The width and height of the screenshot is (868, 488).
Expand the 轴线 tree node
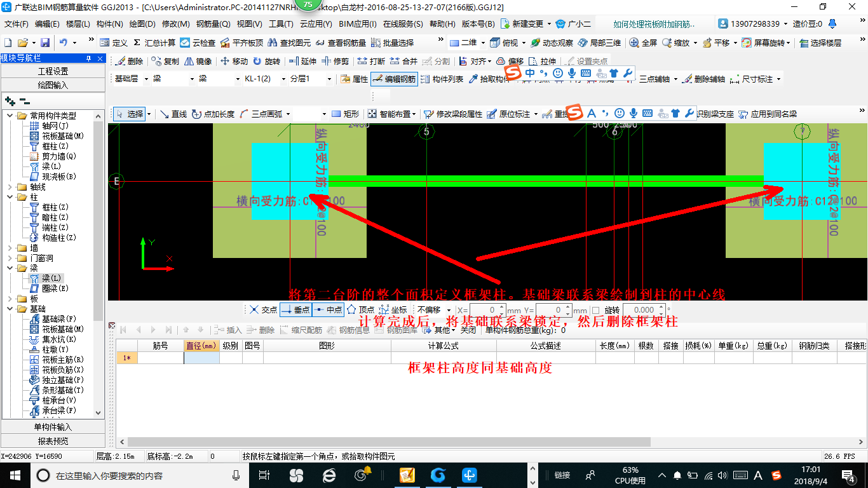pos(10,187)
